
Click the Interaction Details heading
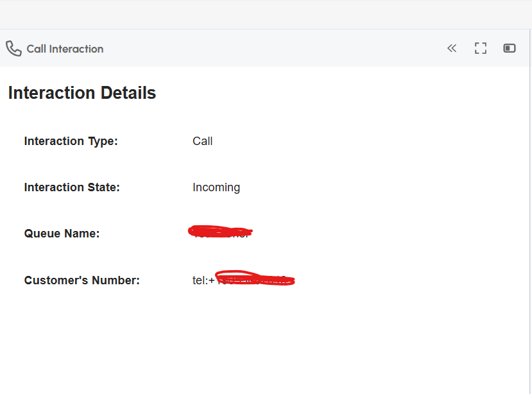pyautogui.click(x=82, y=93)
